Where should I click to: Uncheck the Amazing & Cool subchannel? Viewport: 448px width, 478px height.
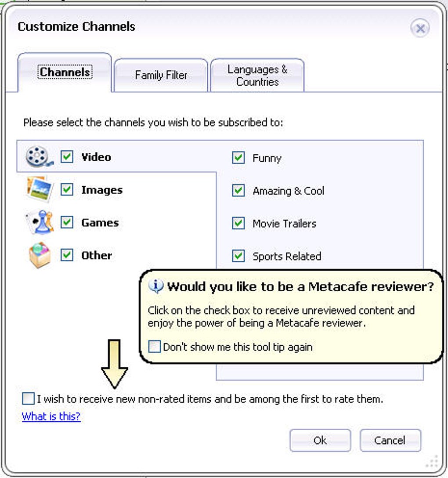[238, 191]
